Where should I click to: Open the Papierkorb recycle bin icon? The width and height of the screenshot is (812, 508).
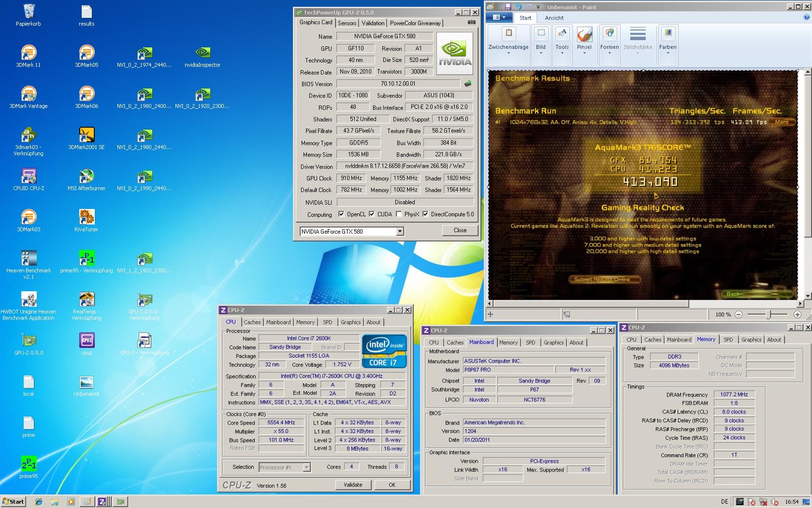28,15
